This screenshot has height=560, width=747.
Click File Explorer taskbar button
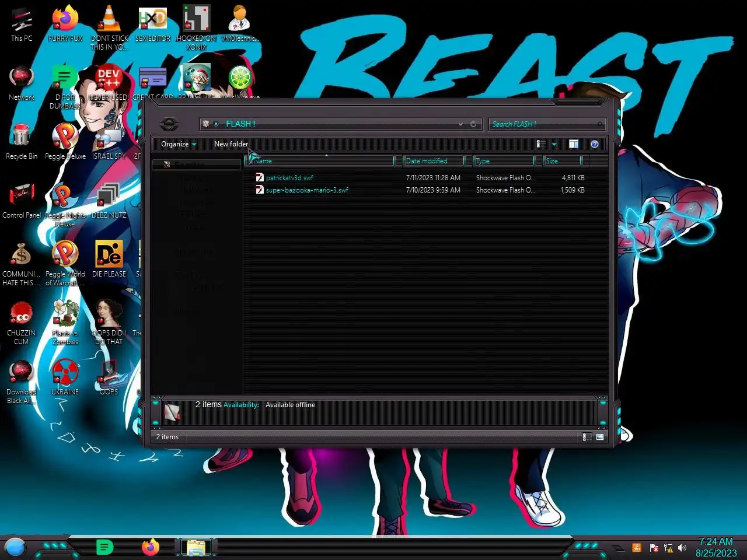196,547
